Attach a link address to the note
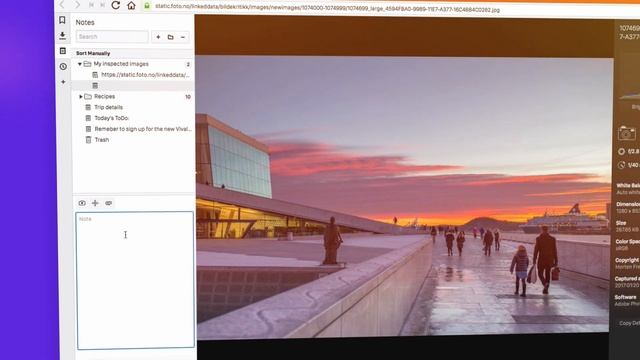This screenshot has width=640, height=360. (109, 203)
